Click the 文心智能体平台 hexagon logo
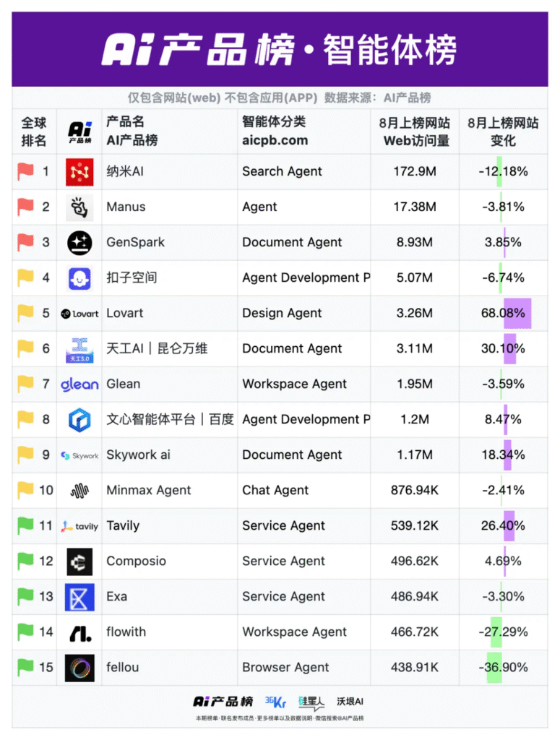Screen dimensions: 560x740 point(79,420)
